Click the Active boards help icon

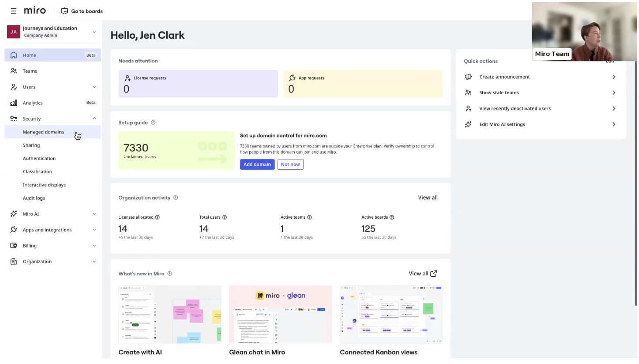392,217
